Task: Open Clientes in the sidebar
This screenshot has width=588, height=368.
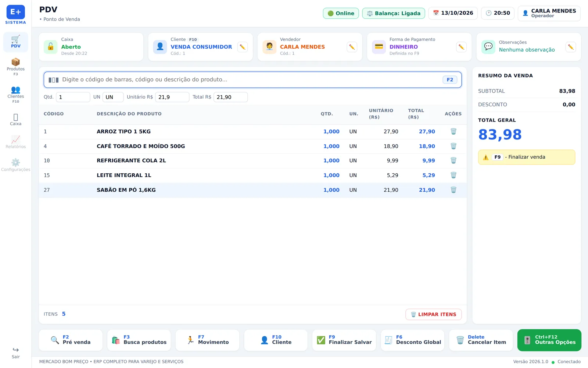Action: [15, 94]
